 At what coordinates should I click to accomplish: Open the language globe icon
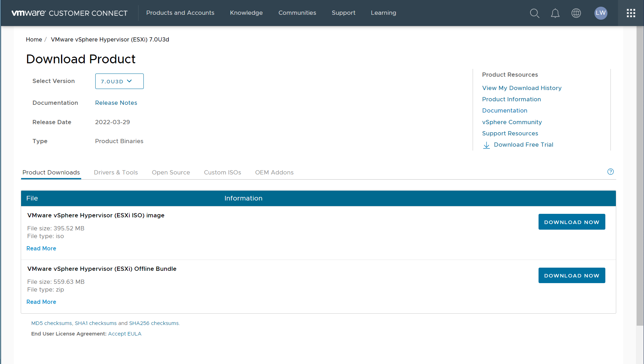point(576,13)
